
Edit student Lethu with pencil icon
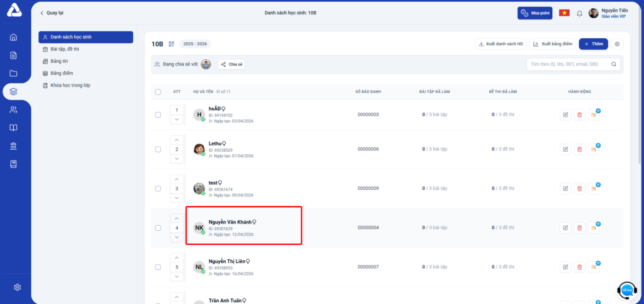[565, 149]
